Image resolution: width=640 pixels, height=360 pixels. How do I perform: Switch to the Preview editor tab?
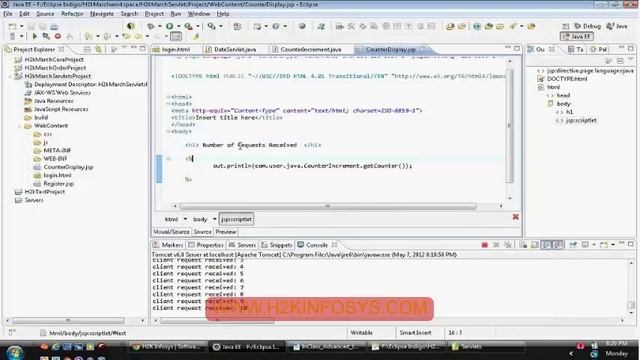pyautogui.click(x=226, y=232)
